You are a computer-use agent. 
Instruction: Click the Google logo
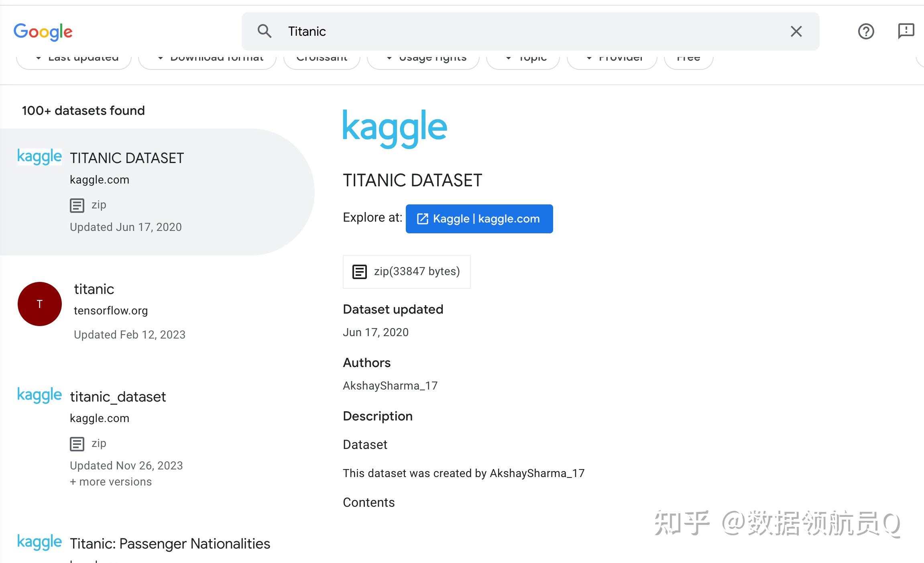coord(43,32)
